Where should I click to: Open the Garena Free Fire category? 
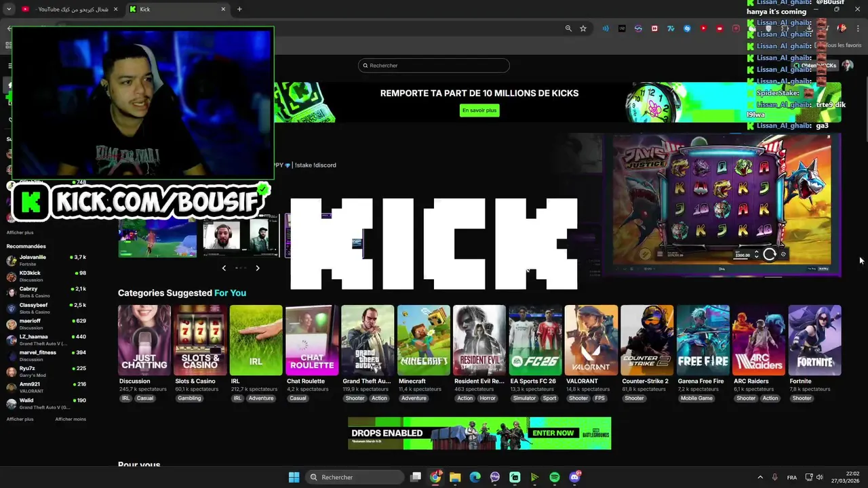[703, 340]
